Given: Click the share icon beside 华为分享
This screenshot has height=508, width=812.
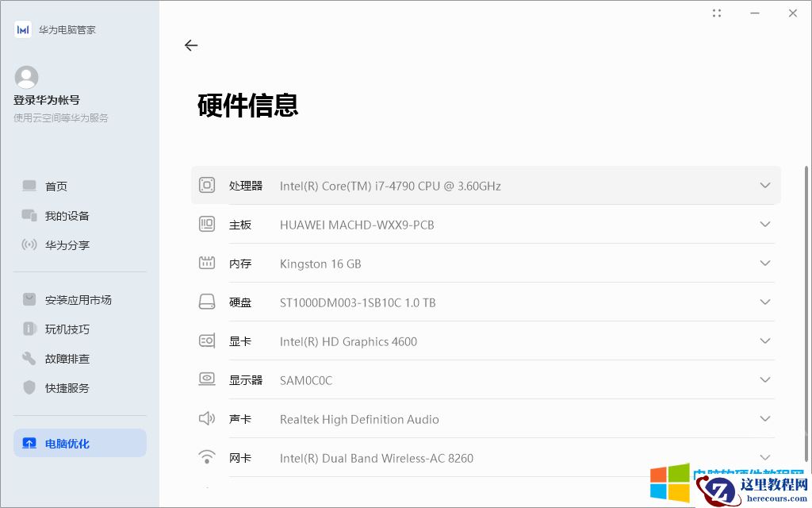Looking at the screenshot, I should pyautogui.click(x=29, y=244).
